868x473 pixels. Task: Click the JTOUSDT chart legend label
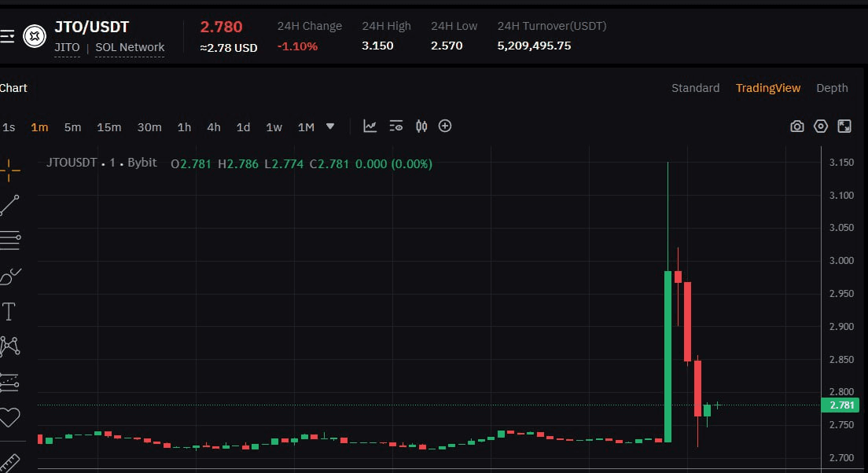(72, 163)
